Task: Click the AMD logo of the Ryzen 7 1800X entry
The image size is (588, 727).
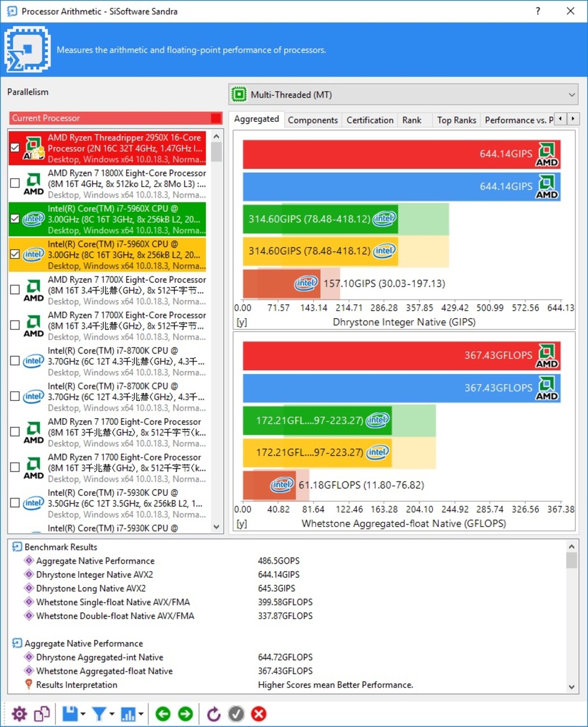Action: (x=34, y=183)
